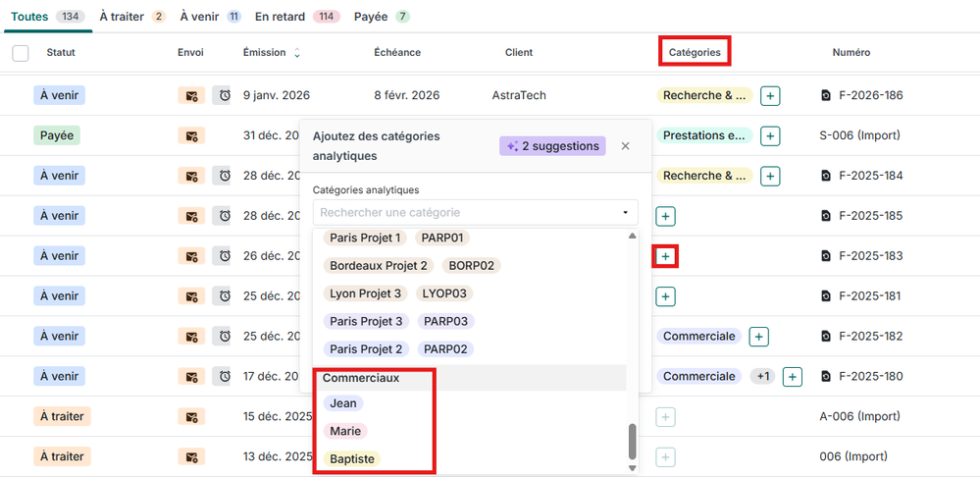Click the alarm clock icon on 9 janv. row
The image size is (980, 477).
tap(224, 95)
